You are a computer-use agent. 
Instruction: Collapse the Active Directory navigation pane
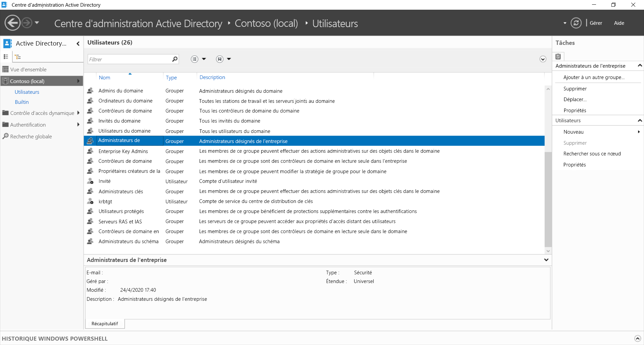tap(78, 44)
